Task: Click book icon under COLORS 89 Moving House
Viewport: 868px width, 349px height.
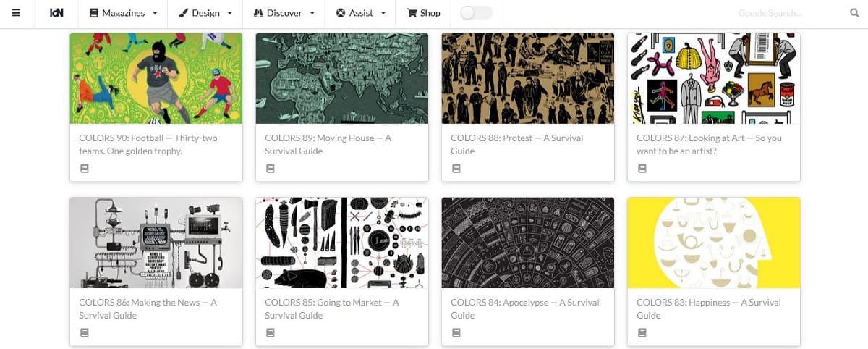Action: tap(271, 169)
